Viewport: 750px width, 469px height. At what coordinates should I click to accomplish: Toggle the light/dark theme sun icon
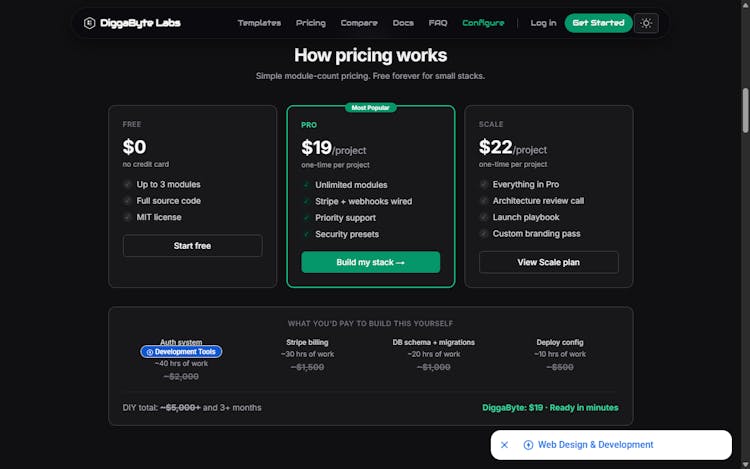646,23
